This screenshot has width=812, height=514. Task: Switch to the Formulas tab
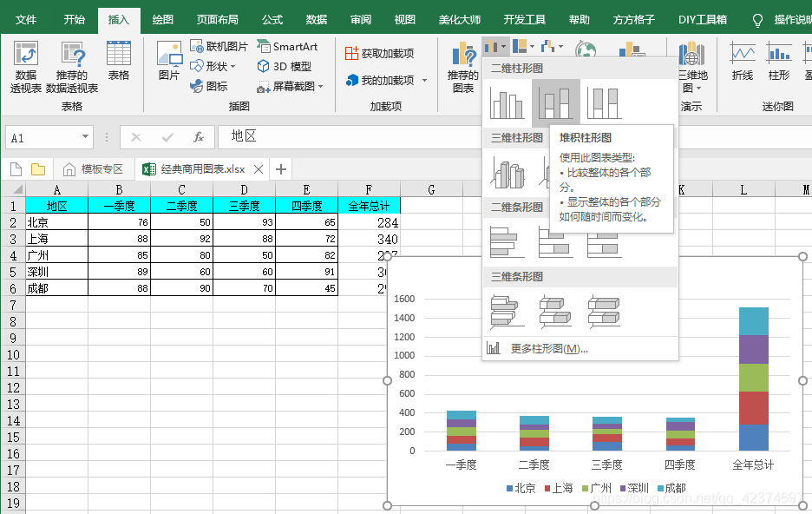(x=272, y=20)
